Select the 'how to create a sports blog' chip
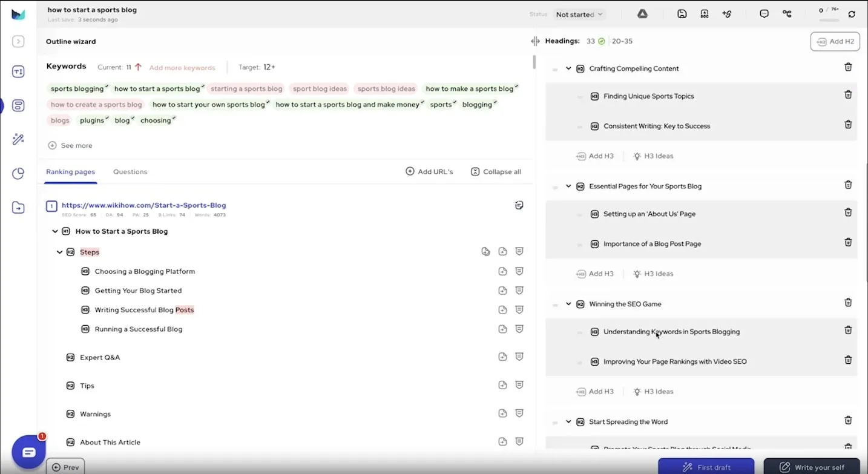This screenshot has width=868, height=474. click(x=96, y=104)
